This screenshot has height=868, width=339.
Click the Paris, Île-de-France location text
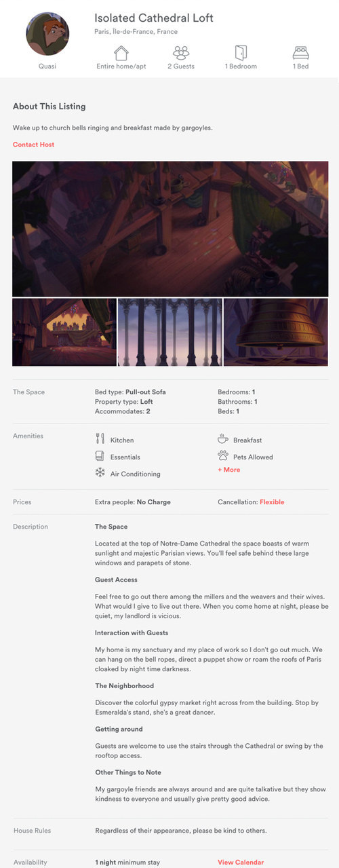[x=136, y=32]
